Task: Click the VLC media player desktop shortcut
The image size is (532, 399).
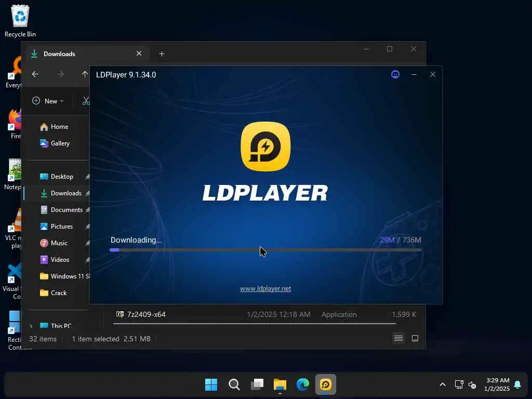Action: pyautogui.click(x=14, y=229)
